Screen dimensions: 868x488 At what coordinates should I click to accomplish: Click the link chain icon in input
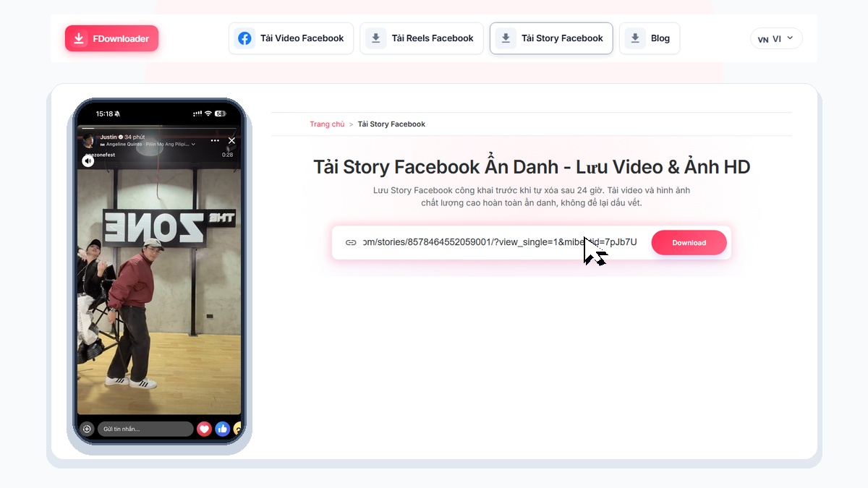point(351,242)
